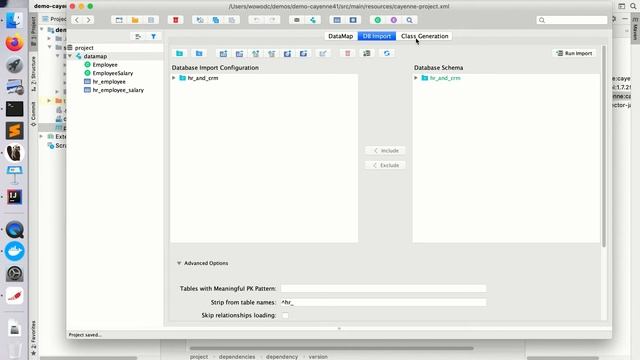Click the Exclude button

pos(385,165)
